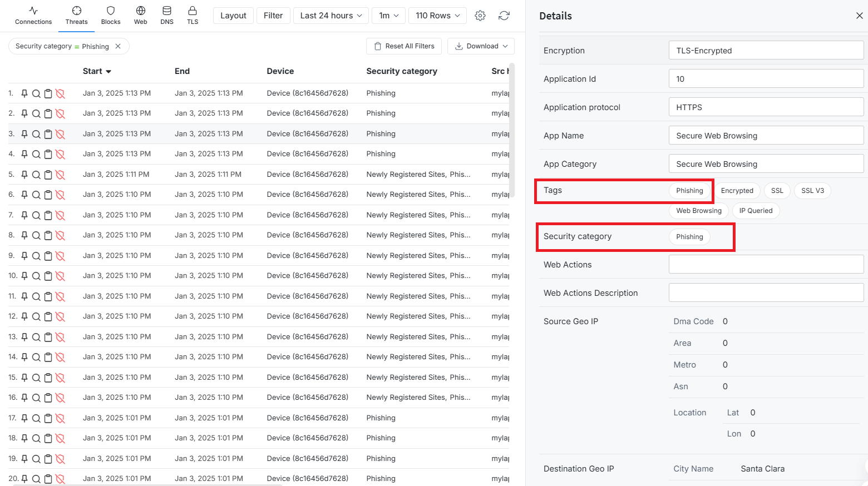Screen dimensions: 868x486
Task: Click the Encrypted tag
Action: click(737, 191)
